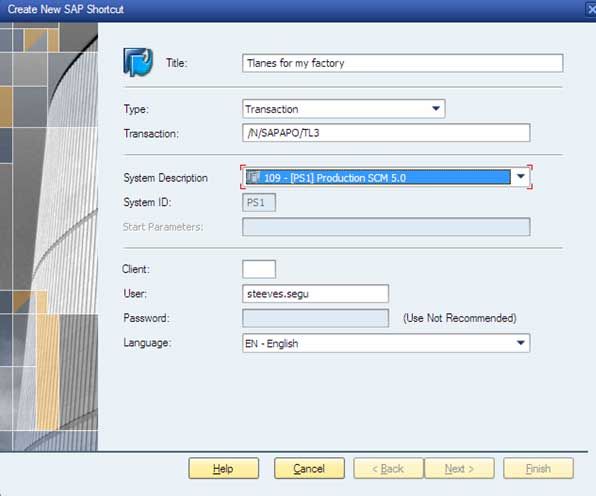Click the SAP shortcut icon beside Title
596x496 pixels.
tap(138, 62)
